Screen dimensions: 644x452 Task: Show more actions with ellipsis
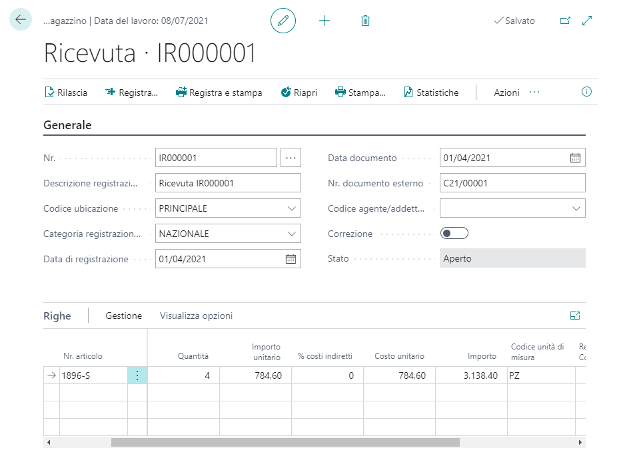click(x=534, y=92)
